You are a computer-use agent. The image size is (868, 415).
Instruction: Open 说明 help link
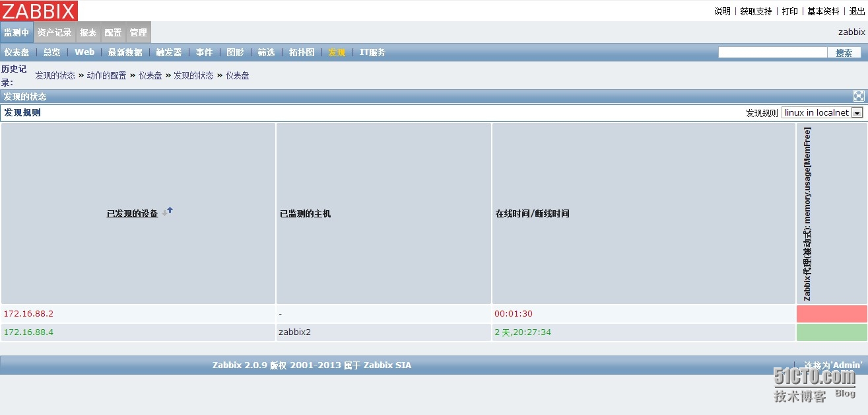pos(723,11)
